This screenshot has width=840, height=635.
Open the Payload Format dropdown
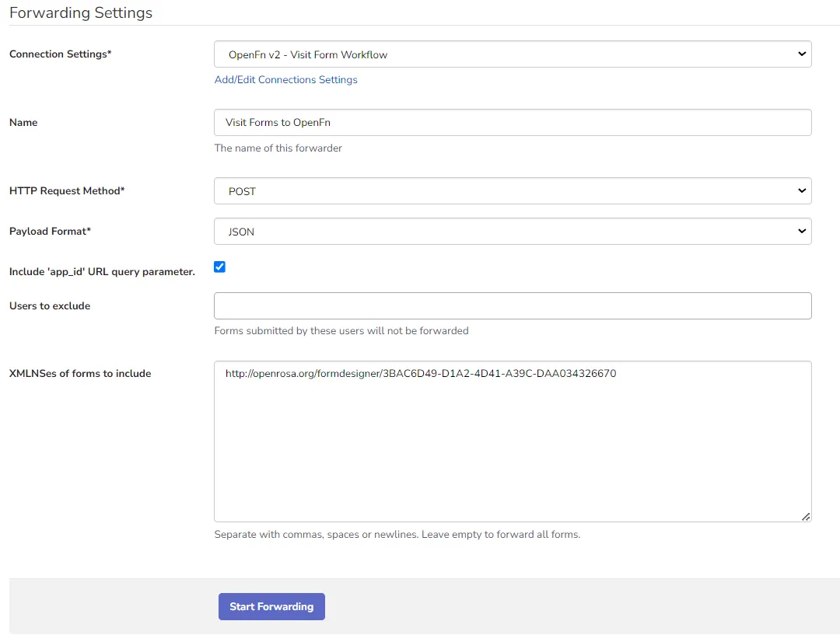(513, 232)
